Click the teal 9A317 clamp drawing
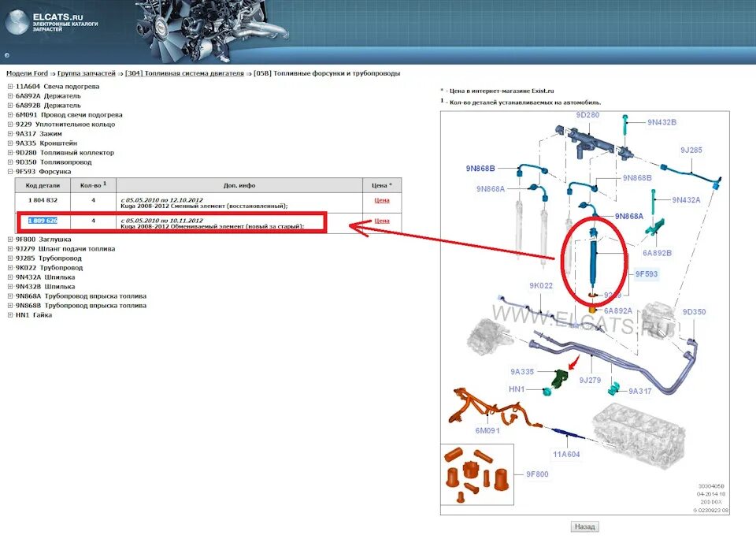This screenshot has width=756, height=539. (614, 388)
